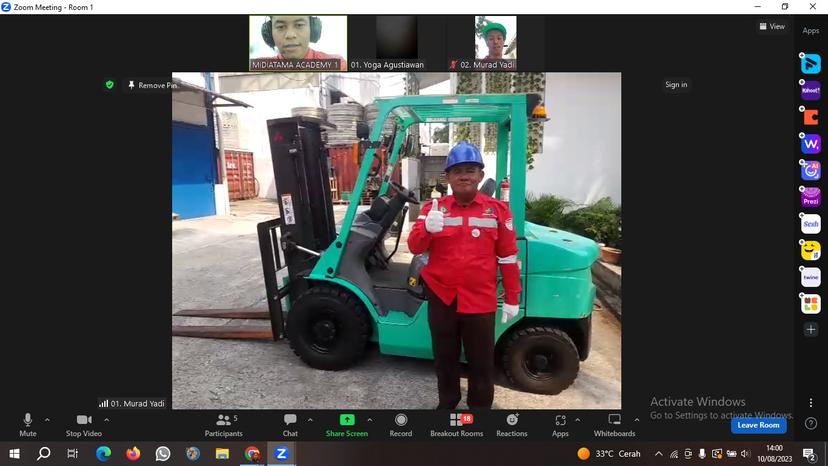Click the green encryption shield icon
The height and width of the screenshot is (466, 828).
109,85
